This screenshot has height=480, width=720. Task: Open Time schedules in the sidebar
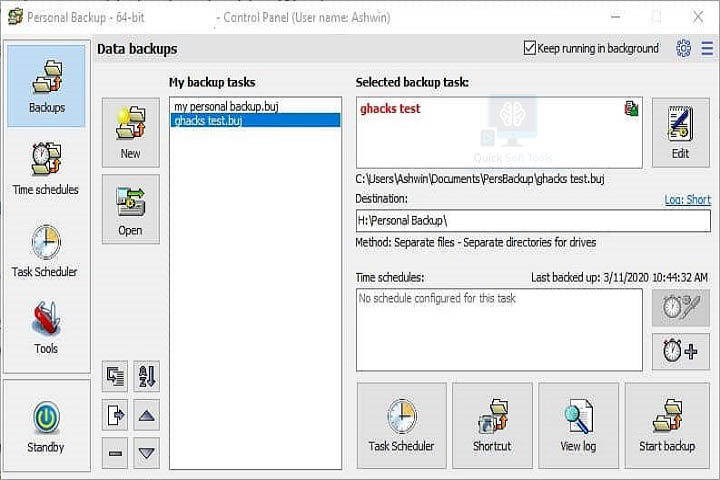pos(46,169)
